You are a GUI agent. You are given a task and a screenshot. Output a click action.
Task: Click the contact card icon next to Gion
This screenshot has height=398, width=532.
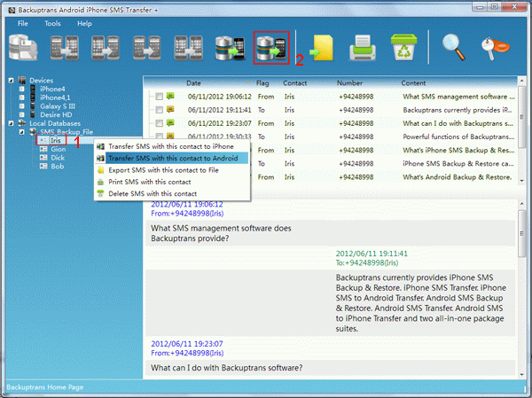[43, 149]
